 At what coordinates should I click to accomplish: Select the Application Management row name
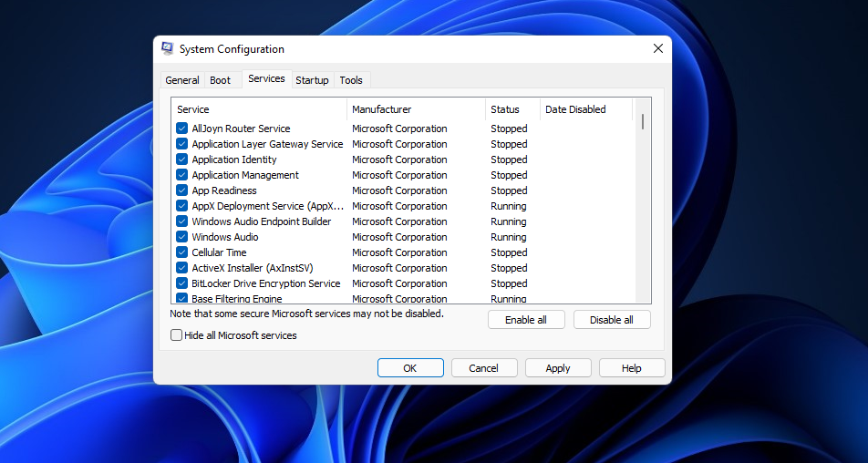[245, 175]
